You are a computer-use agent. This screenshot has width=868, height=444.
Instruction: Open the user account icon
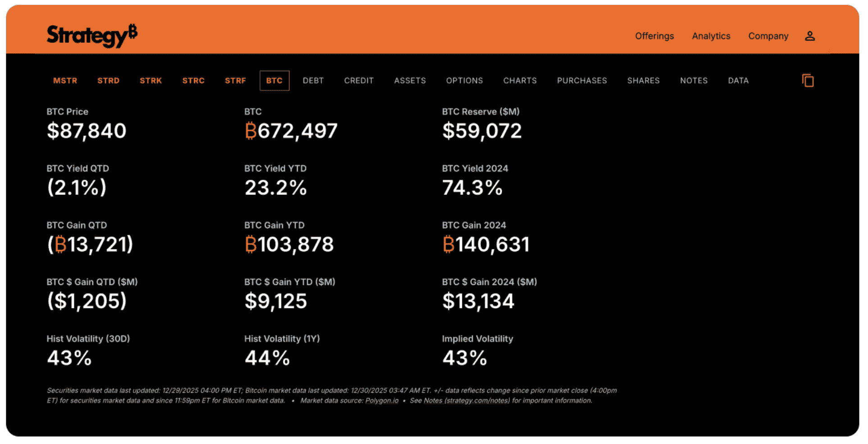809,36
